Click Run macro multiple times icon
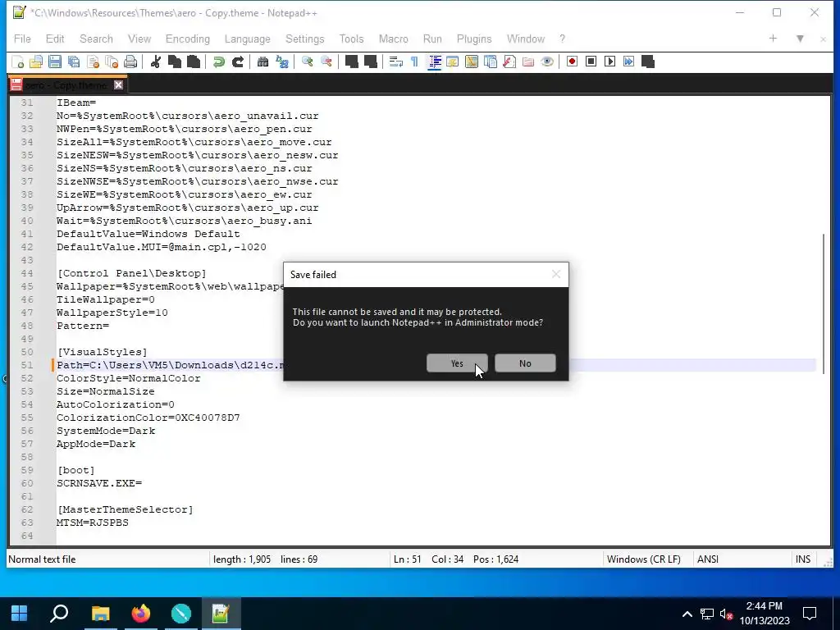 (629, 62)
